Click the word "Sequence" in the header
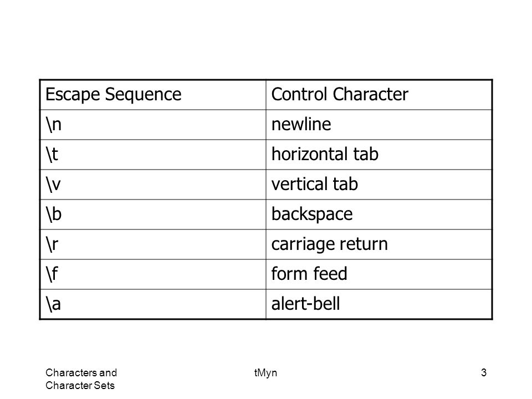The height and width of the screenshot is (399, 532). coord(143,95)
